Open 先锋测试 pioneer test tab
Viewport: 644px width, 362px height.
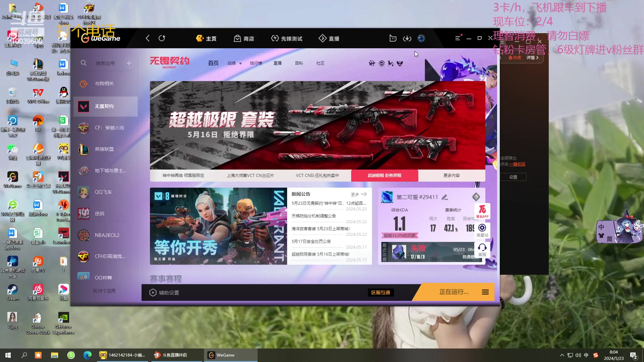287,39
